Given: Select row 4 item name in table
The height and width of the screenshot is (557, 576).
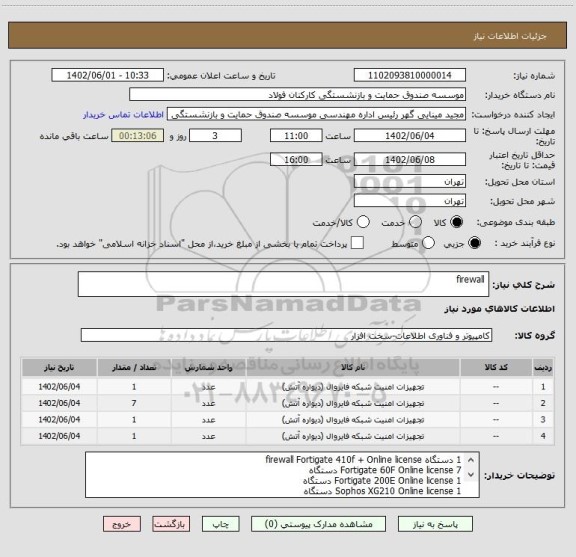Looking at the screenshot, I should click(353, 436).
